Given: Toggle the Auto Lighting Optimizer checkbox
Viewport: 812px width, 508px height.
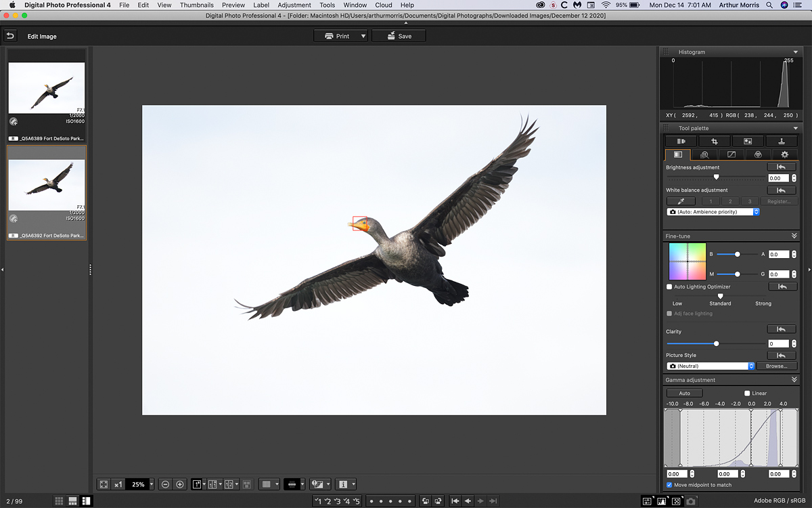Looking at the screenshot, I should pos(669,287).
